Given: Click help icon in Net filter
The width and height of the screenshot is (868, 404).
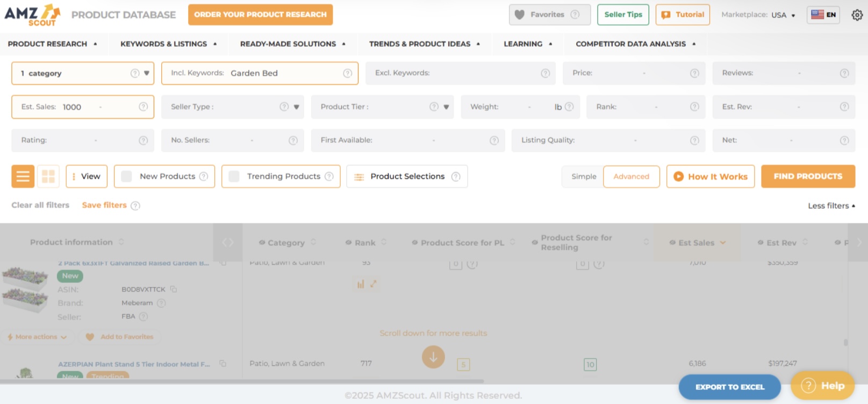Looking at the screenshot, I should click(x=844, y=140).
